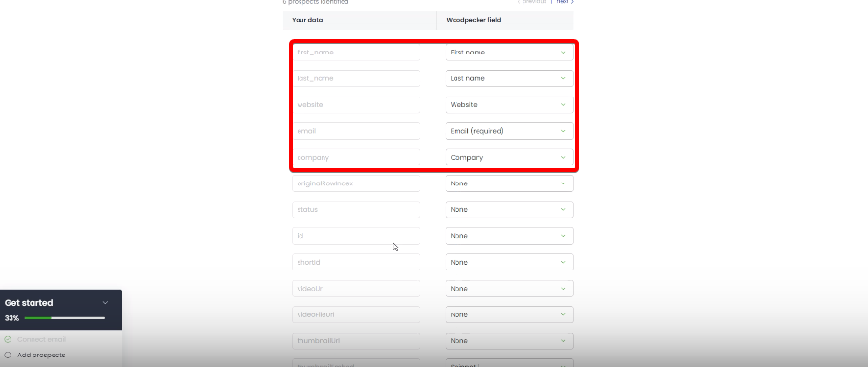Image resolution: width=868 pixels, height=367 pixels.
Task: Expand dropdown next to originalRowIndex
Action: point(509,183)
